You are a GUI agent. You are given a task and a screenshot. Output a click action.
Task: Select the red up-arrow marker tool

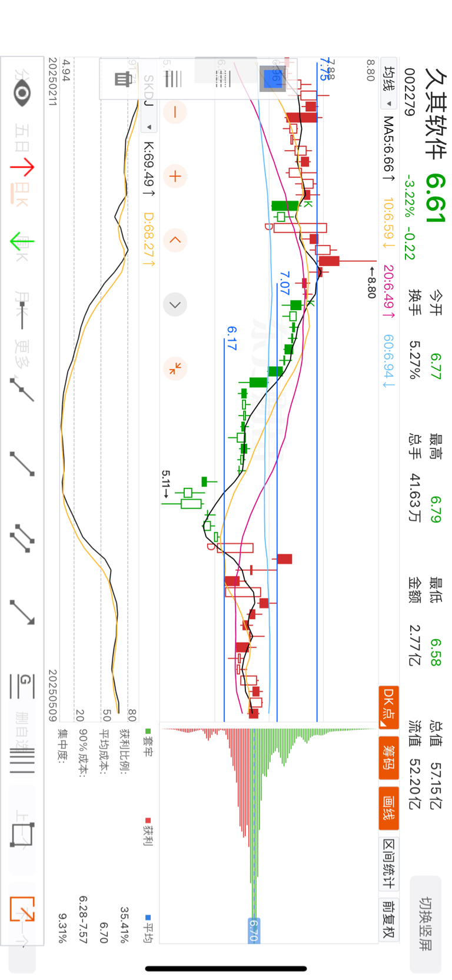tap(22, 168)
